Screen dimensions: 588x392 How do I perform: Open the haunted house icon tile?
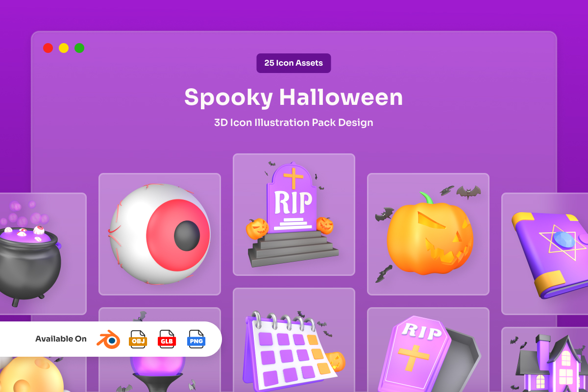pyautogui.click(x=545, y=360)
